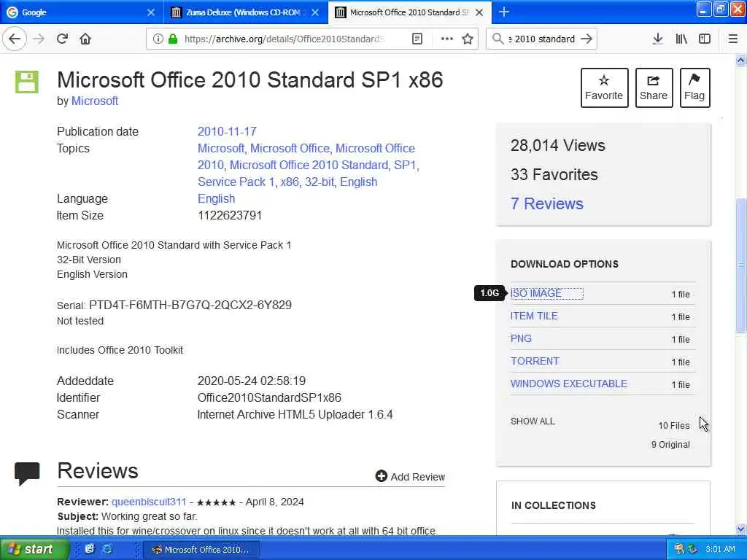Close the Zuma Deluxe tab

click(x=315, y=12)
